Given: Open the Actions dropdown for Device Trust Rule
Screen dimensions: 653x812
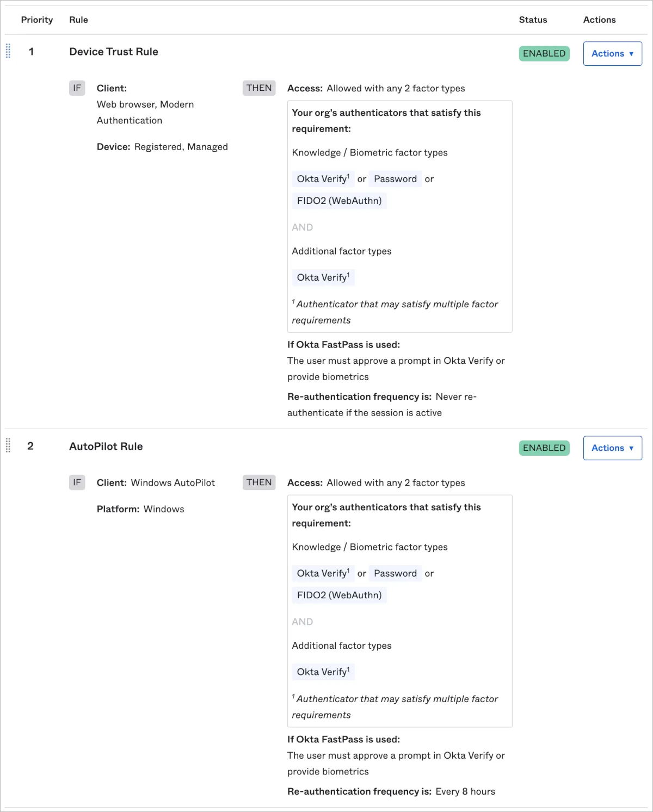Looking at the screenshot, I should (612, 54).
